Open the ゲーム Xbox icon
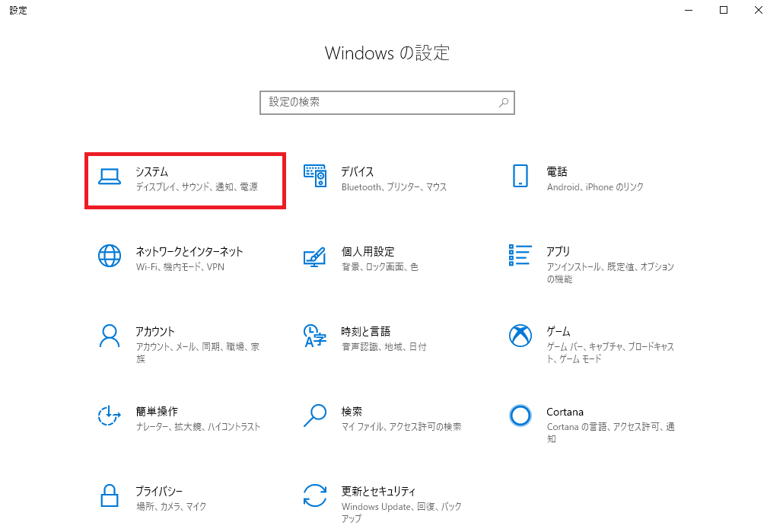Screen dimensions: 767x532 point(520,336)
